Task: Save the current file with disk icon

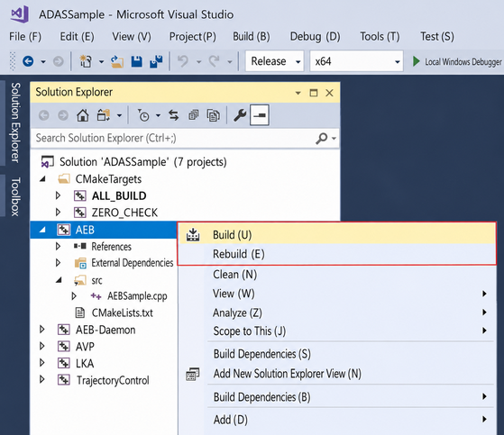Action: click(137, 61)
